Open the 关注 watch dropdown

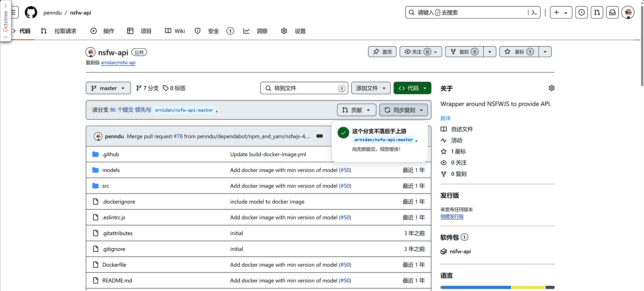pos(421,52)
